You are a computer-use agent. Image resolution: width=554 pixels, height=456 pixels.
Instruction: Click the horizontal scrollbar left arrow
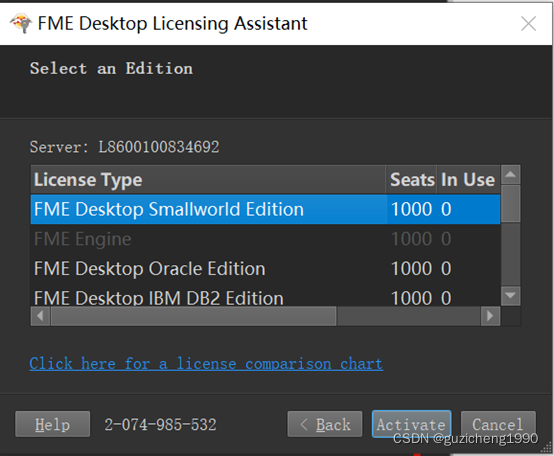coord(40,316)
